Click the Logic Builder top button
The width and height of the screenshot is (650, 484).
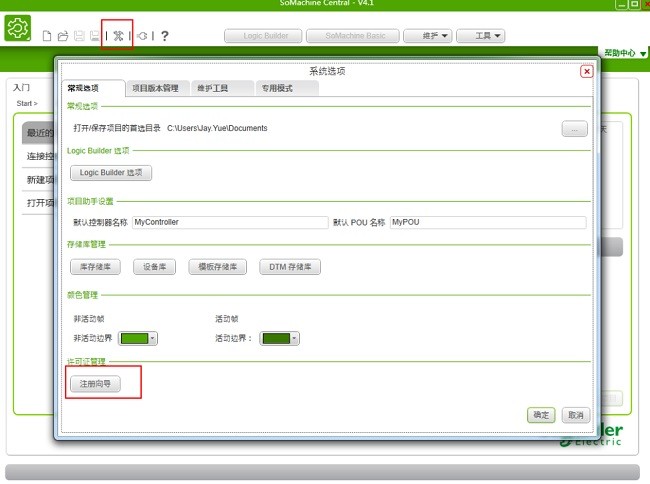263,36
